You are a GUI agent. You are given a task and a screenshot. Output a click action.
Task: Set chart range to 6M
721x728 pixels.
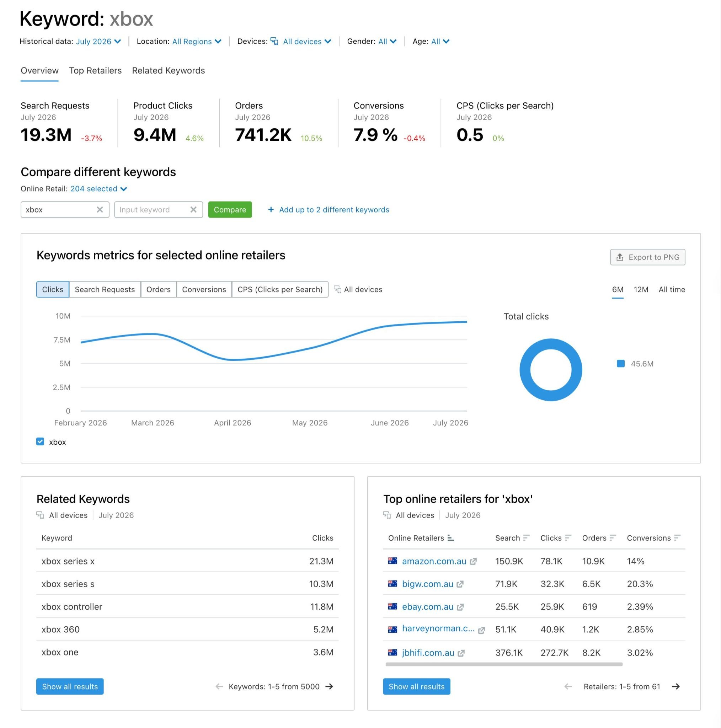[618, 289]
